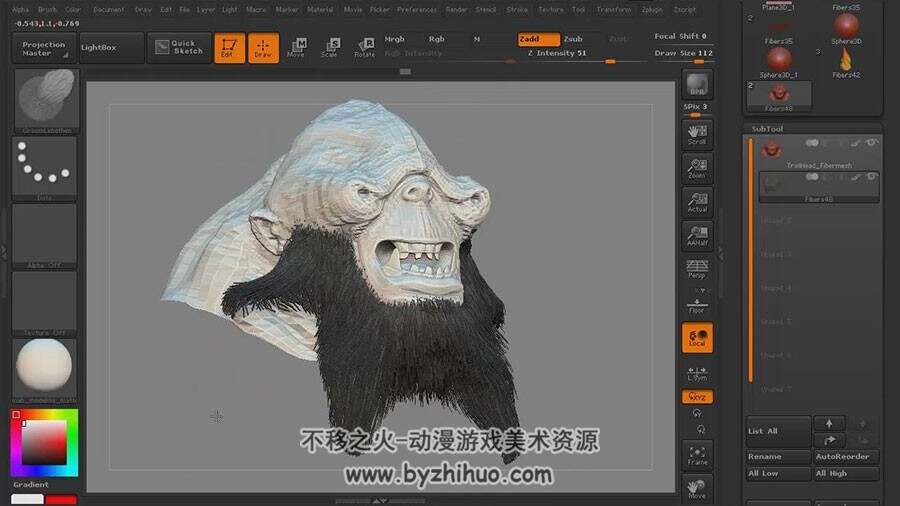Toggle visibility eye of Trollhead_Fibermesh subtool
Screen dimensions: 900x506
872,143
